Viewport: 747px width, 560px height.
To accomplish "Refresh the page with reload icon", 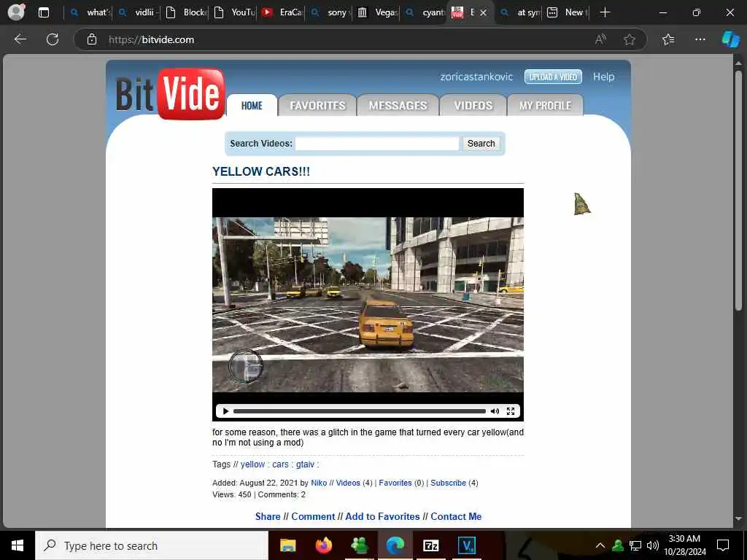I will click(x=53, y=39).
